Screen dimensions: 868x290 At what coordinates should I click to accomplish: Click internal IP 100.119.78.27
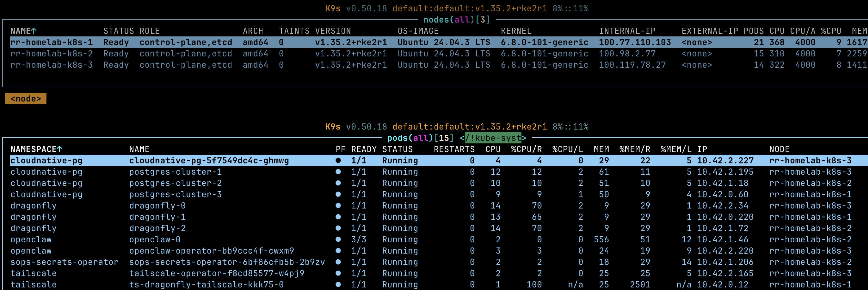point(632,65)
